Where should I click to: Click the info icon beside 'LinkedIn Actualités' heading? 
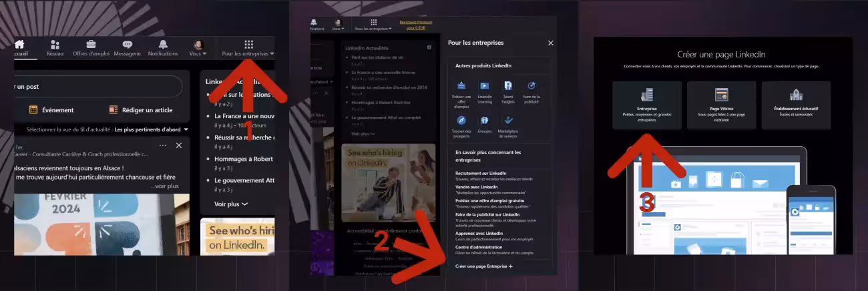(x=429, y=49)
